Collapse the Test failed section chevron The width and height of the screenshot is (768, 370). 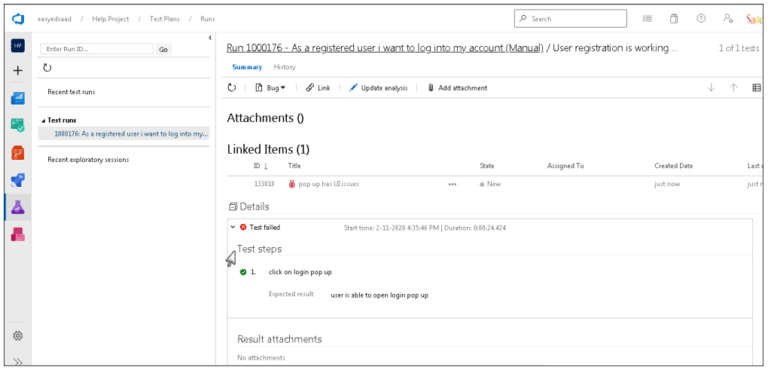pos(233,227)
